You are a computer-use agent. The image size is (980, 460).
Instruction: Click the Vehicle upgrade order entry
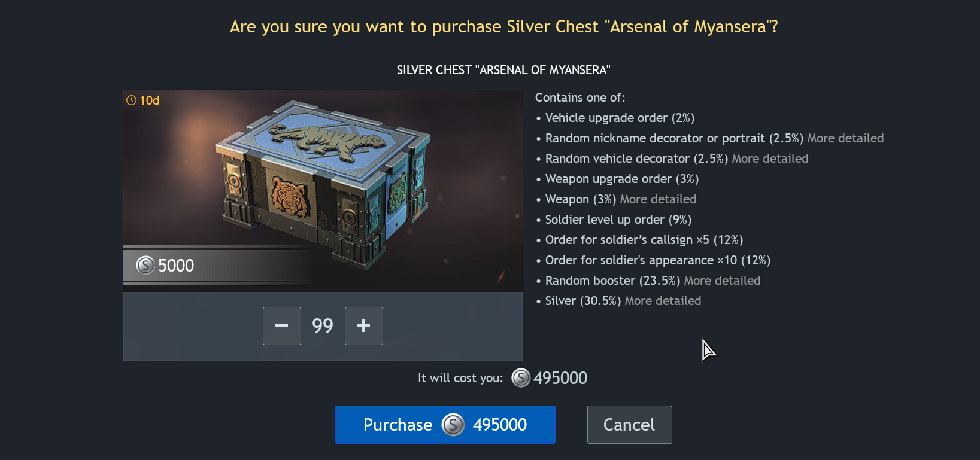[x=620, y=118]
